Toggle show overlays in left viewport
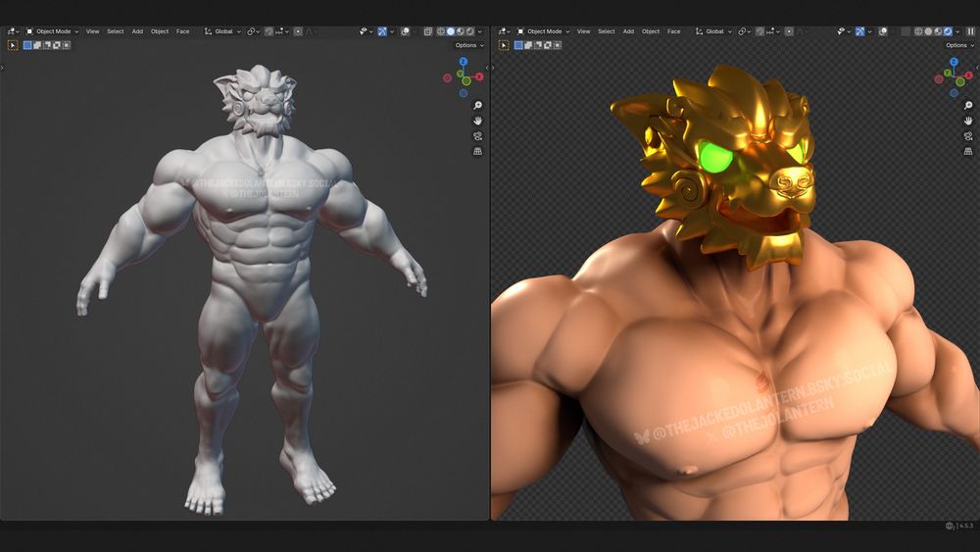This screenshot has width=980, height=552. [x=405, y=31]
